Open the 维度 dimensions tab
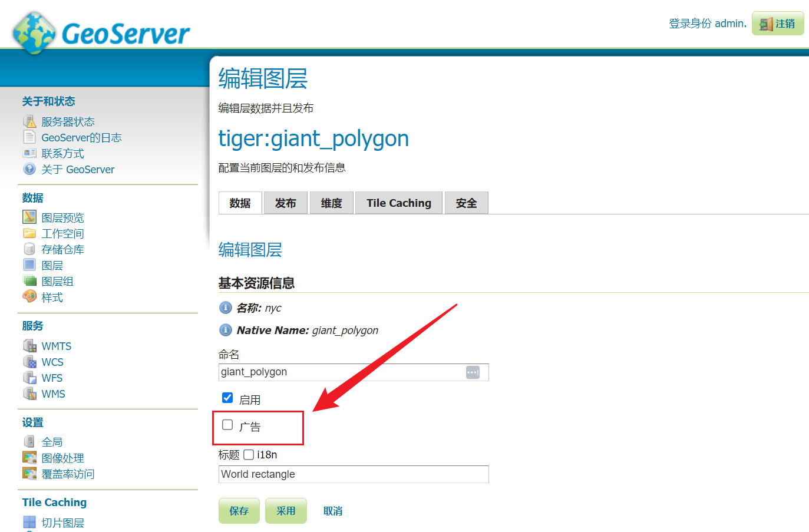The height and width of the screenshot is (532, 809). 332,203
